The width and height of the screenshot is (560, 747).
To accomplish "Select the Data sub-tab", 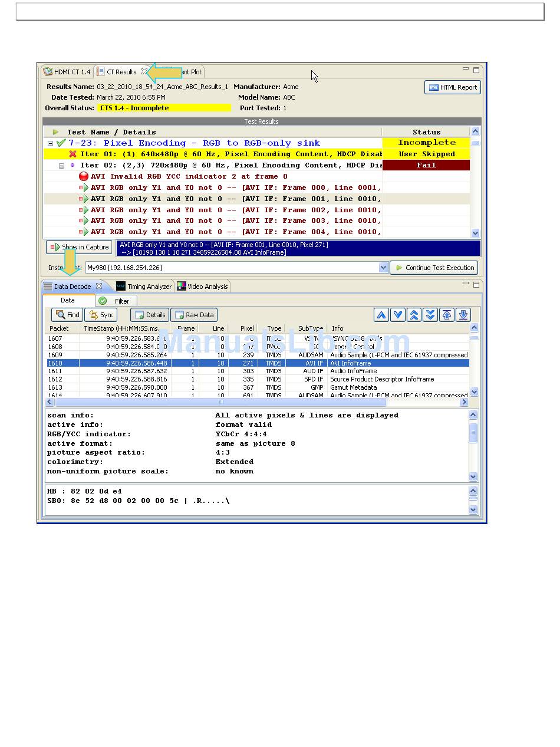I will click(x=68, y=300).
